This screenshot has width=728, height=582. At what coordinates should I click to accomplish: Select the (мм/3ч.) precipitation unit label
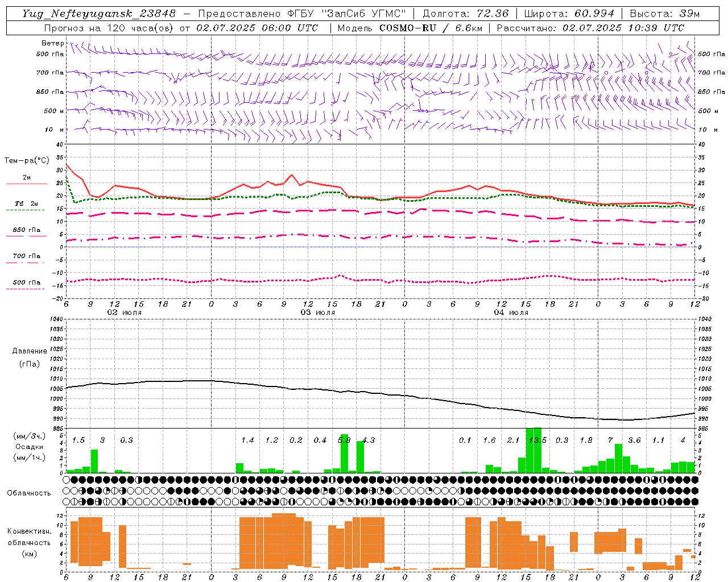(x=30, y=436)
